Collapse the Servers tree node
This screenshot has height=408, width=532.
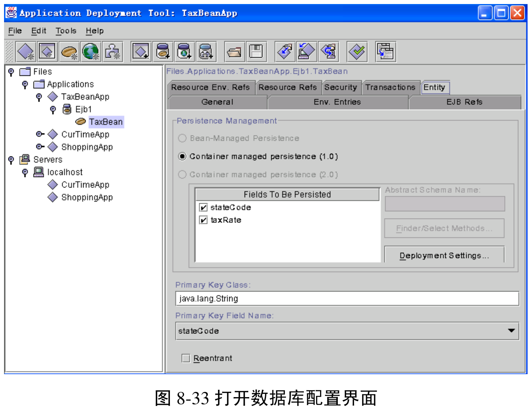[11, 160]
